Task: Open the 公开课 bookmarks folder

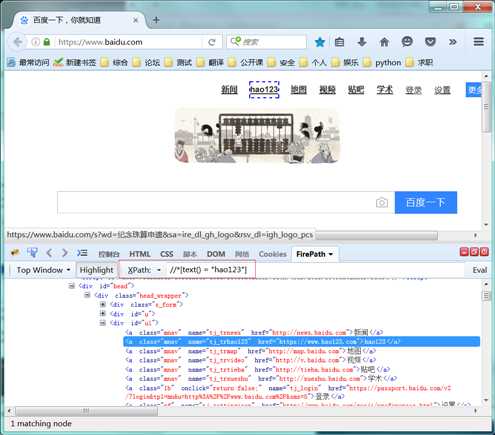Action: pyautogui.click(x=246, y=62)
